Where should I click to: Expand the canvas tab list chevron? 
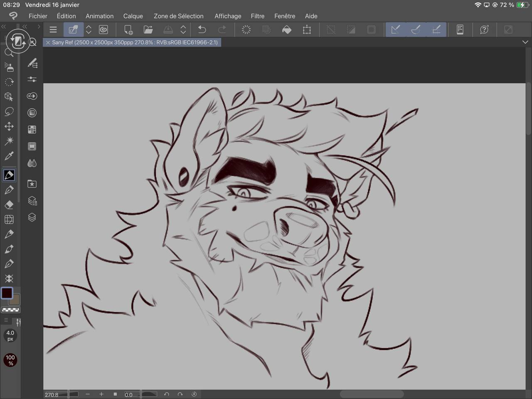coord(525,42)
